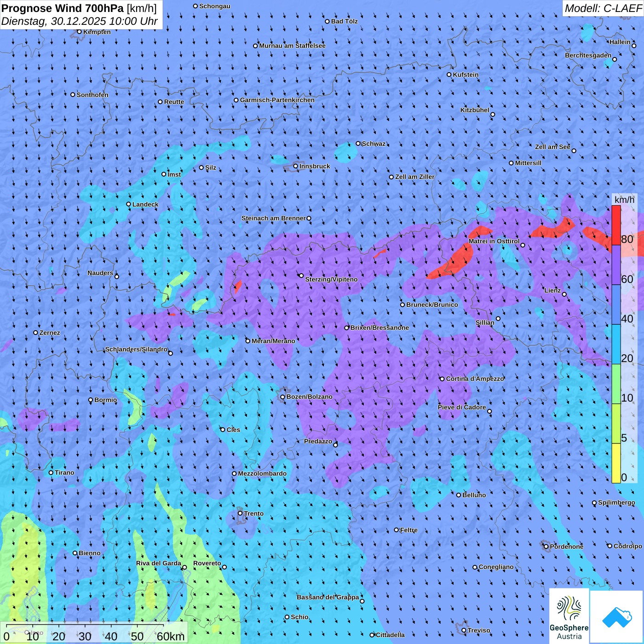Viewport: 644px width, 644px height.
Task: Click the Kempten label
Action: point(97,32)
